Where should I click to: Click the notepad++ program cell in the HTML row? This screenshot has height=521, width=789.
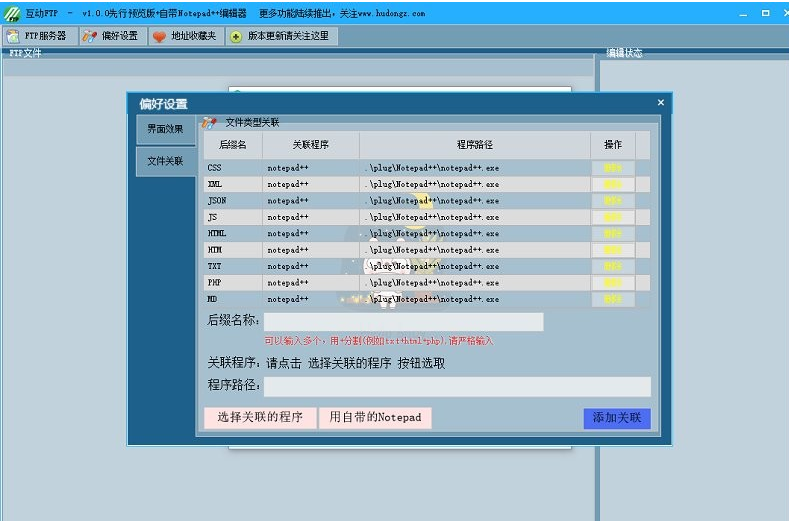310,234
